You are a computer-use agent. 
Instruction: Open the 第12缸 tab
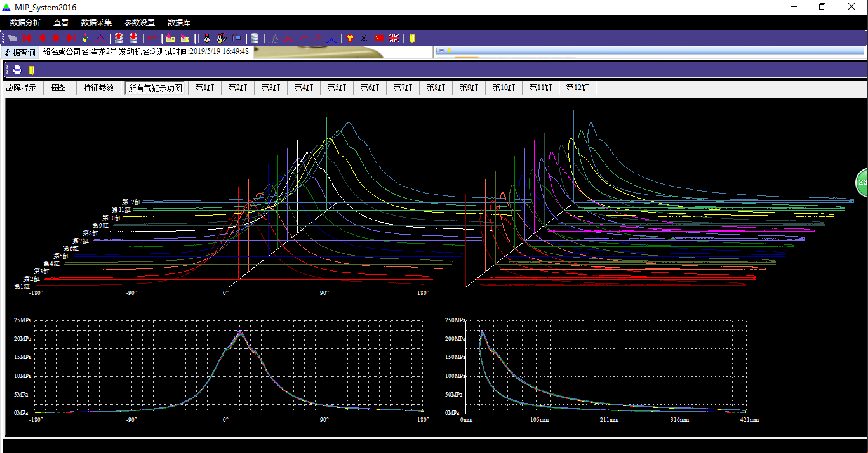coord(578,88)
